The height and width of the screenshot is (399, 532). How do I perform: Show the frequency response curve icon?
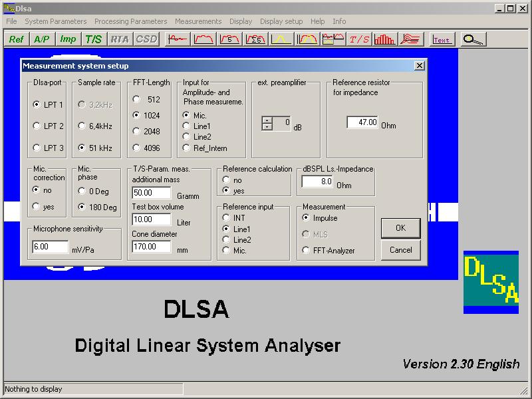coord(203,39)
